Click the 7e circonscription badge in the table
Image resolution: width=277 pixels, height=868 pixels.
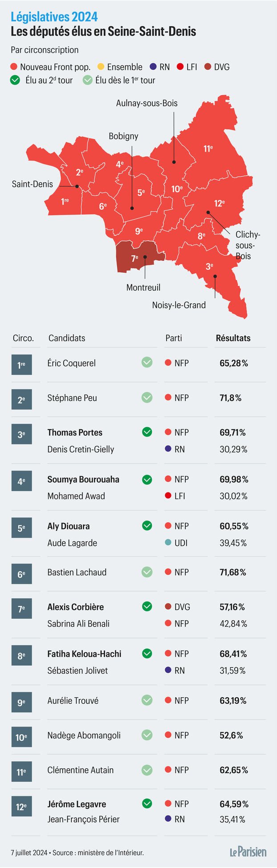click(x=21, y=609)
